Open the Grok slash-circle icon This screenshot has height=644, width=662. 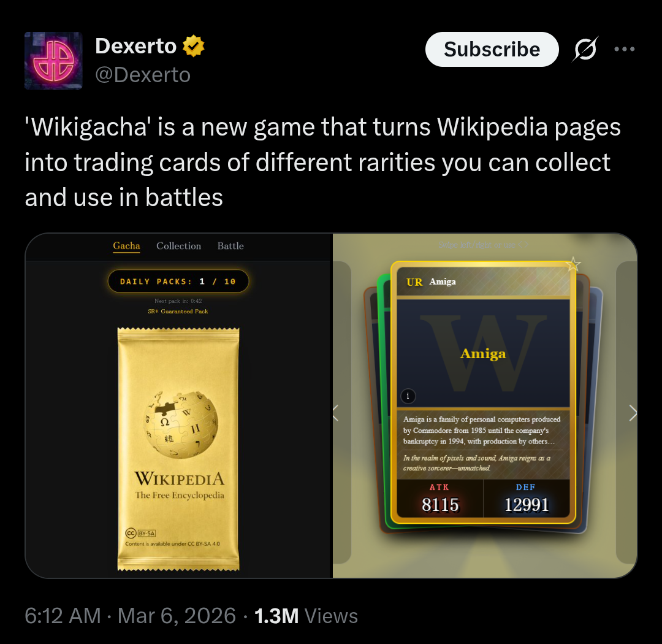click(x=585, y=50)
